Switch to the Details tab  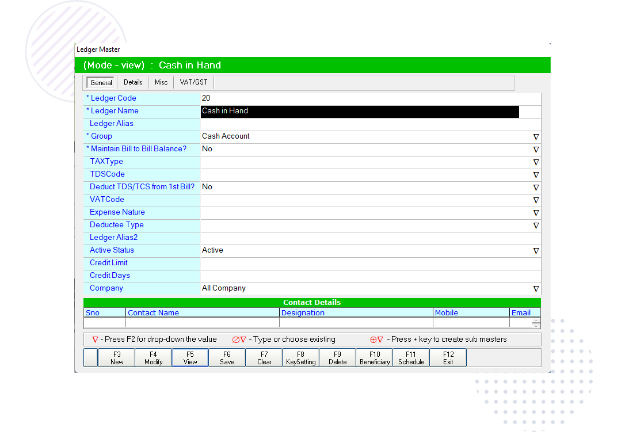tap(133, 82)
